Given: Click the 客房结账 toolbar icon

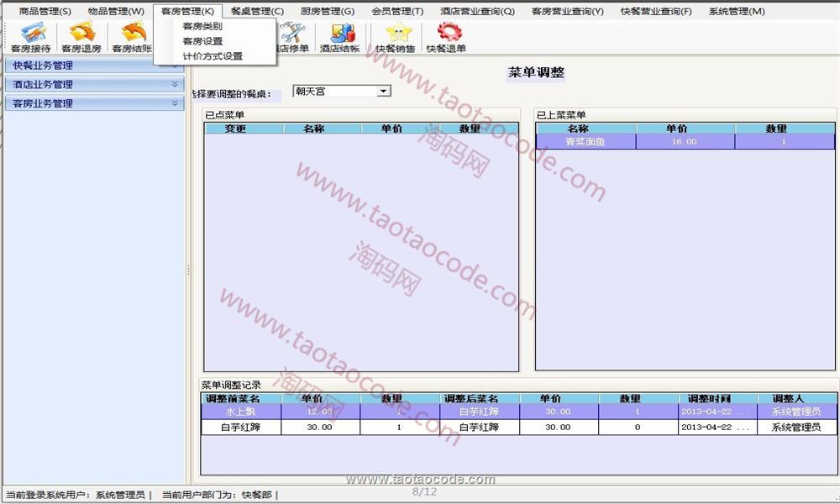Looking at the screenshot, I should tap(132, 37).
